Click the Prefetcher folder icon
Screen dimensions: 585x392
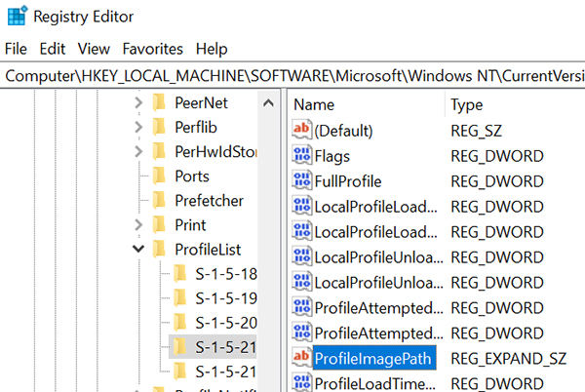(x=159, y=200)
